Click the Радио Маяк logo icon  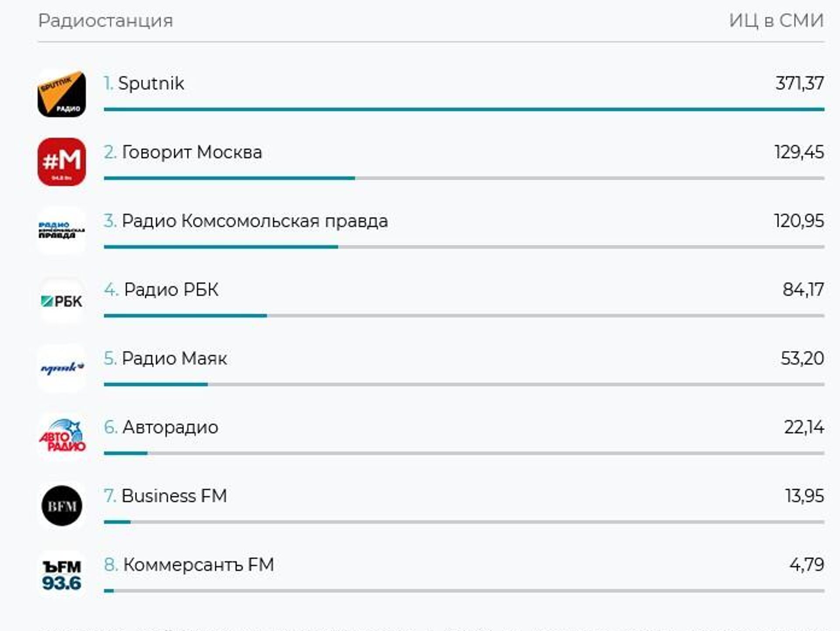click(x=62, y=368)
